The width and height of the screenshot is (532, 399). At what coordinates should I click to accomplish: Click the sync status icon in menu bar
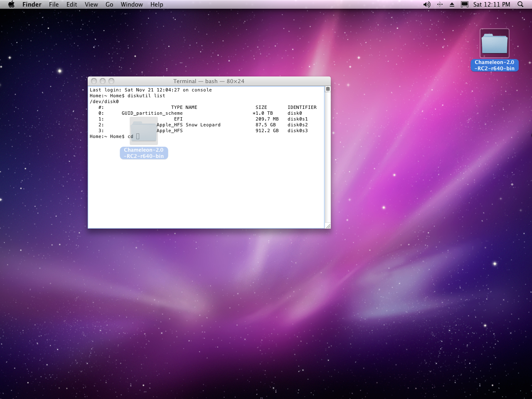(x=440, y=4)
